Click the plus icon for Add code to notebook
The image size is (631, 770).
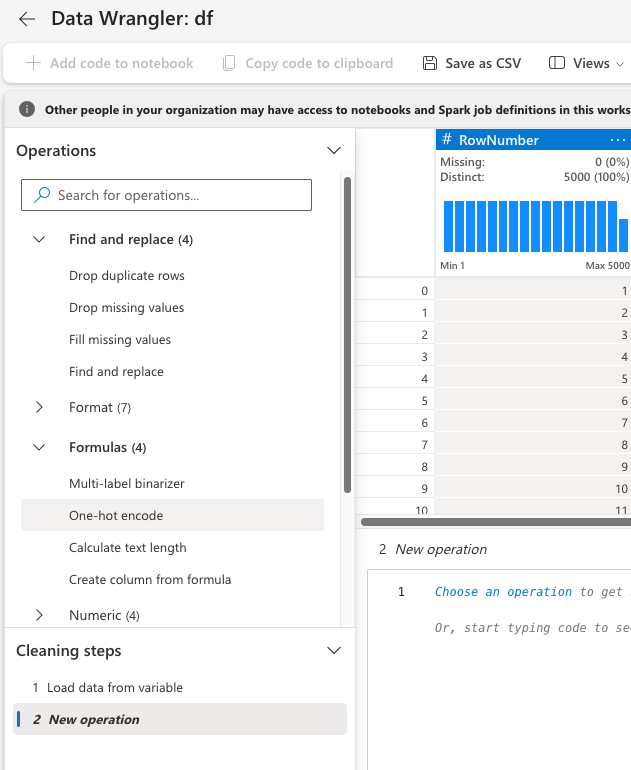pos(33,63)
